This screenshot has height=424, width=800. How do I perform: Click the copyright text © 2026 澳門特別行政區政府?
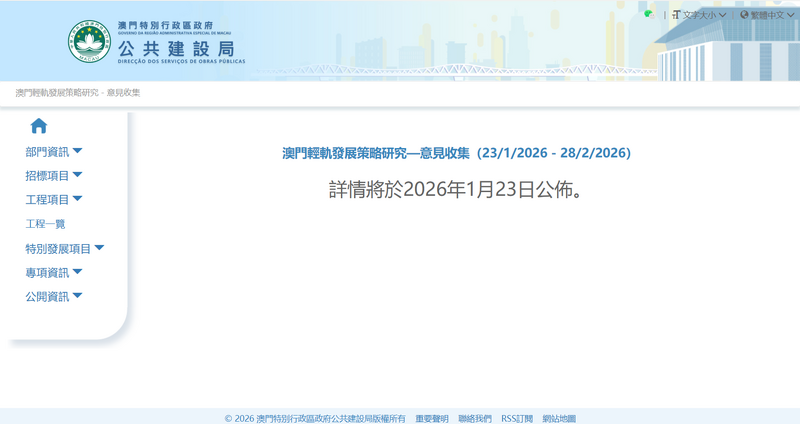pyautogui.click(x=315, y=418)
